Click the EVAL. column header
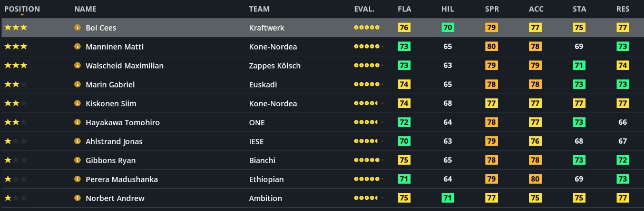Screen dimensions: 644x211 pos(364,9)
